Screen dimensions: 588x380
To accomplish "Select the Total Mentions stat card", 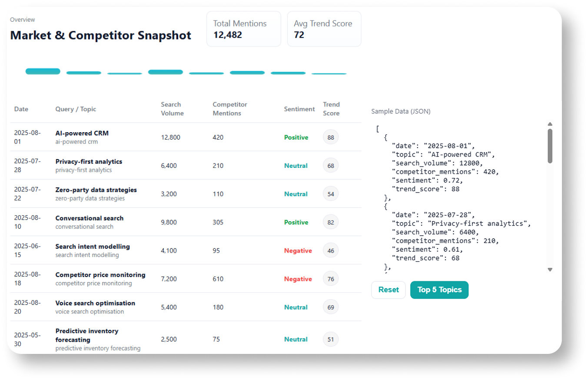I will click(x=243, y=29).
